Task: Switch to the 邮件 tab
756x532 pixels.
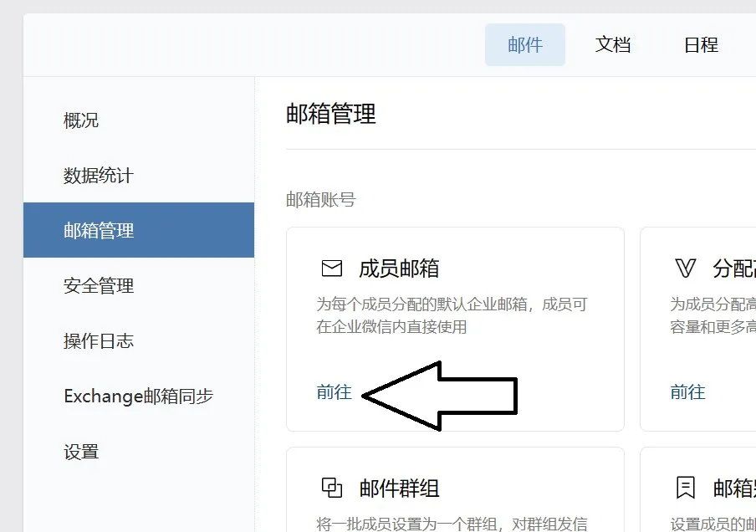Action: (x=525, y=45)
